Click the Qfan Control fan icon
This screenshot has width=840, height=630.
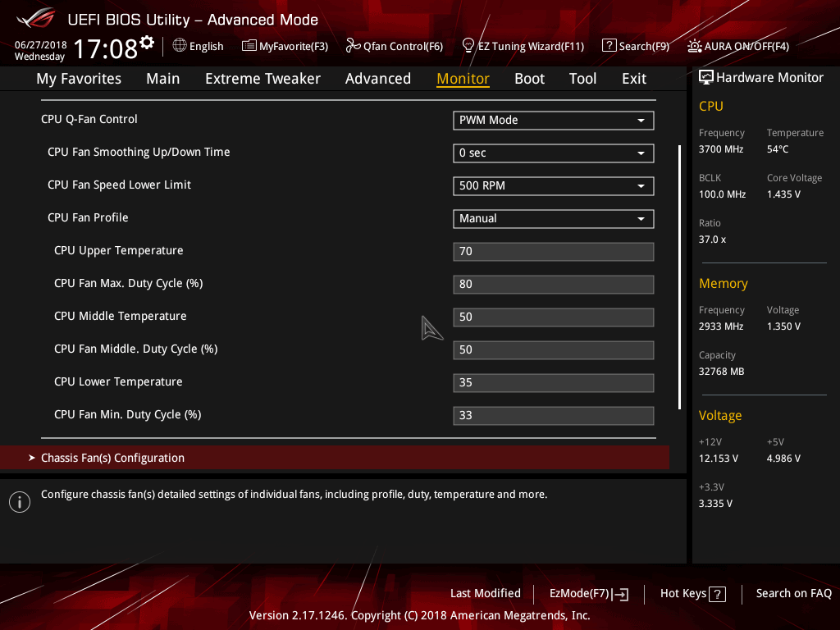point(353,46)
